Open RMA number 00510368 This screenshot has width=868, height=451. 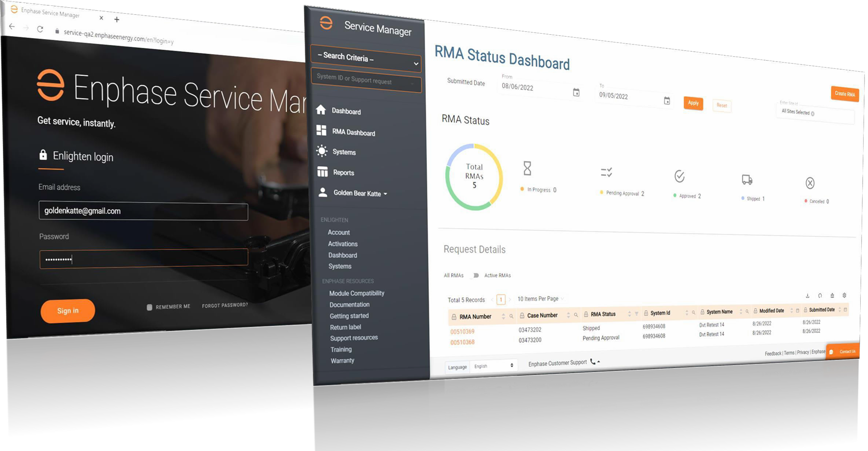(462, 343)
